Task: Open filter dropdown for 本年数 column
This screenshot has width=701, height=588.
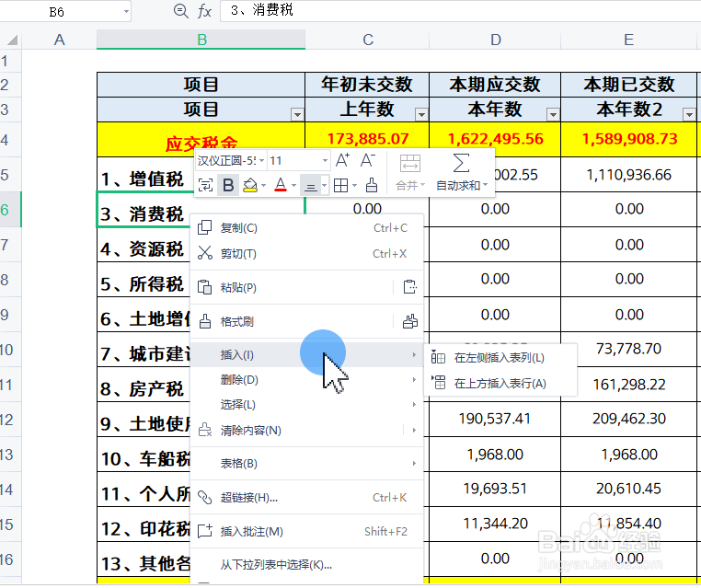Action: 553,115
